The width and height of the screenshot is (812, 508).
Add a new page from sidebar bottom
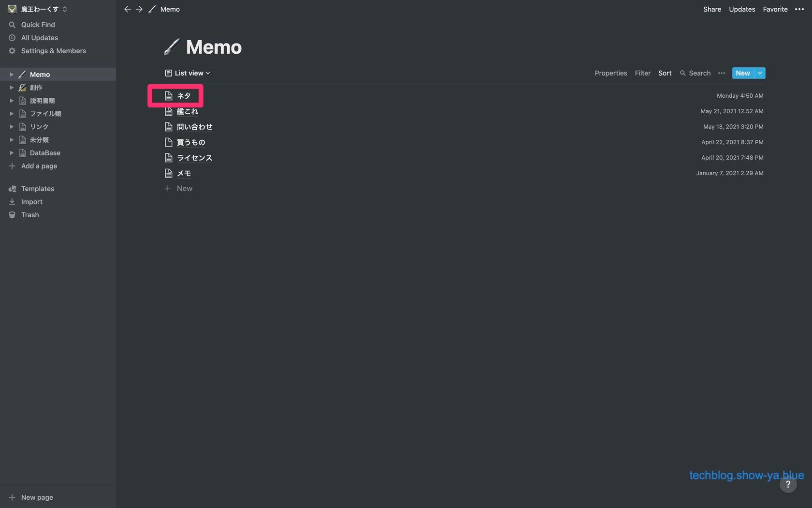click(37, 497)
